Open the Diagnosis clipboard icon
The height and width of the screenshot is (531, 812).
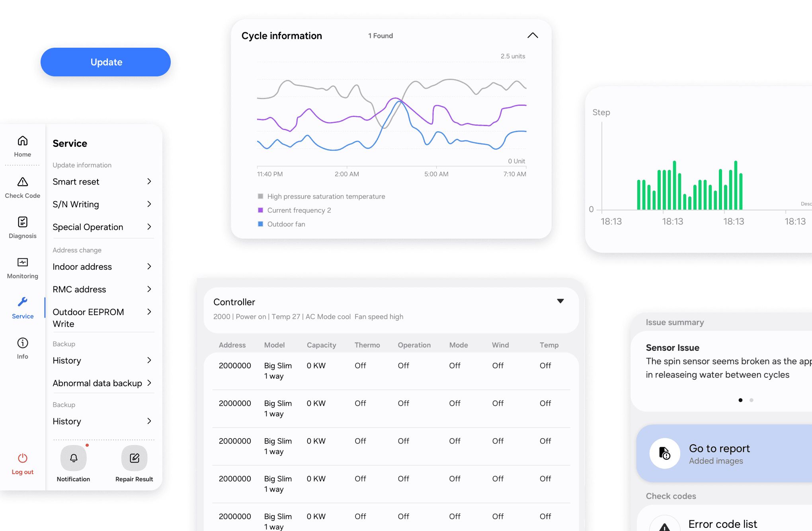click(23, 222)
